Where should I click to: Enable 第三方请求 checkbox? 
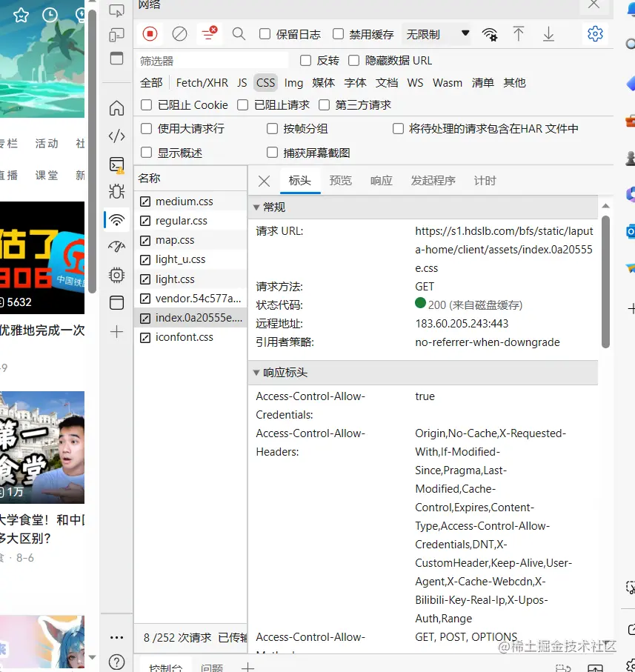325,105
